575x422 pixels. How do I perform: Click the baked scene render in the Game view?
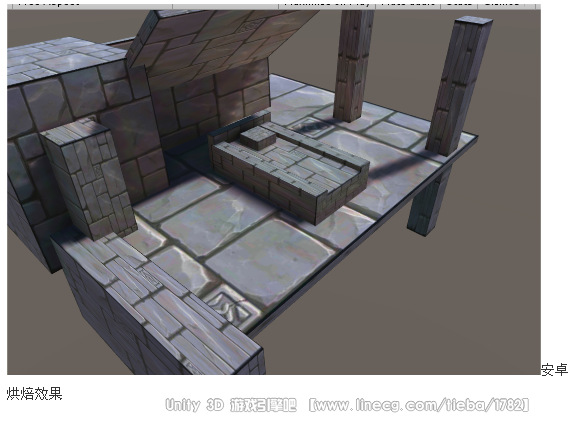pyautogui.click(x=274, y=192)
